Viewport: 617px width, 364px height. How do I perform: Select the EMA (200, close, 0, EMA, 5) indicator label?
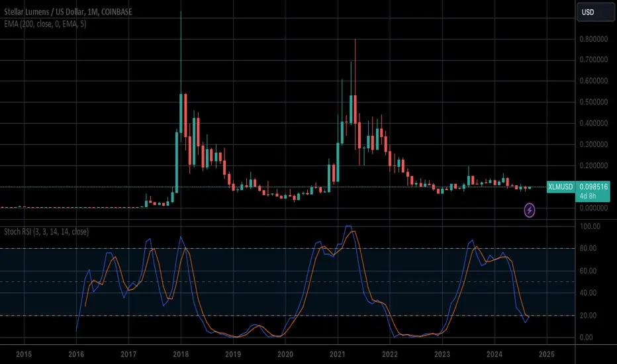click(45, 24)
